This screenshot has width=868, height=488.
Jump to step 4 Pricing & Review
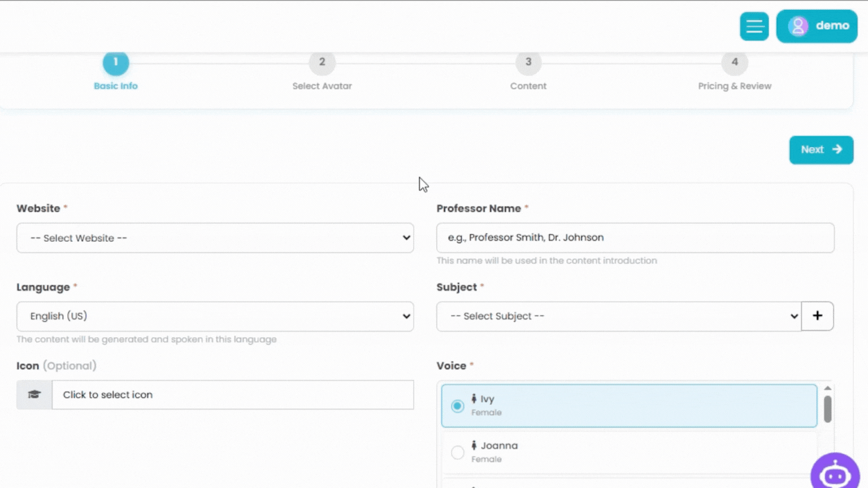735,63
